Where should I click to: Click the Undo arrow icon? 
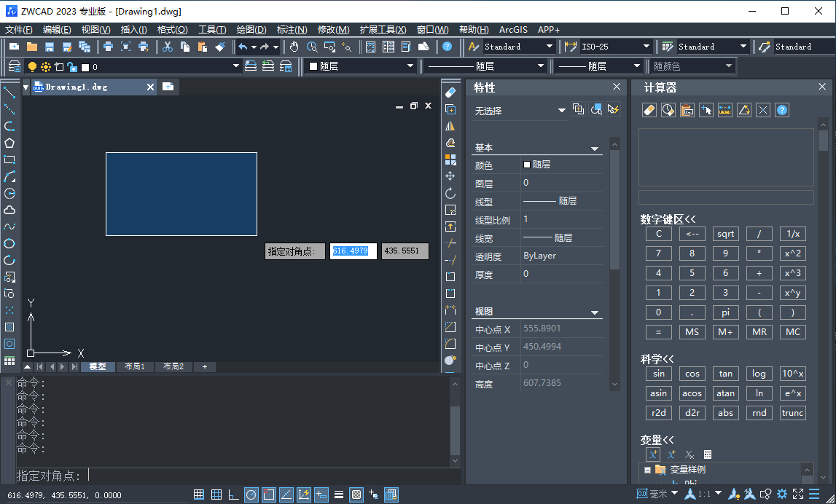coord(243,47)
